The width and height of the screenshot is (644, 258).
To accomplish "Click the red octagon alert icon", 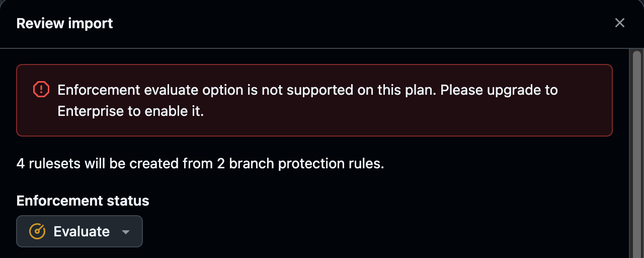I will [41, 90].
